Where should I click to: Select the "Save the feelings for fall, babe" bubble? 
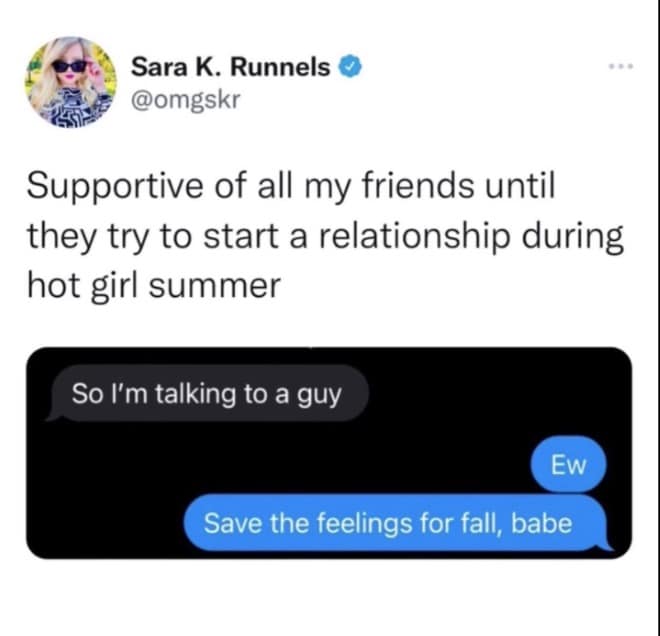[398, 523]
